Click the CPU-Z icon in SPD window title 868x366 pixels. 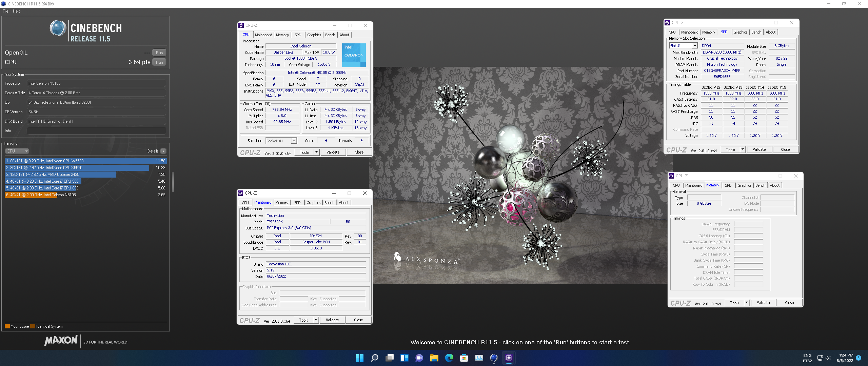(667, 23)
